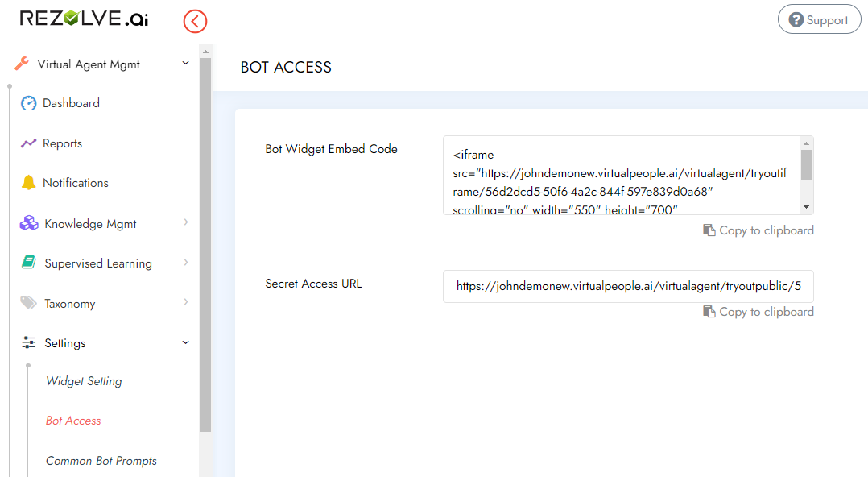The height and width of the screenshot is (477, 868).
Task: Click the Bot Widget Embed Code label
Action: [x=331, y=149]
